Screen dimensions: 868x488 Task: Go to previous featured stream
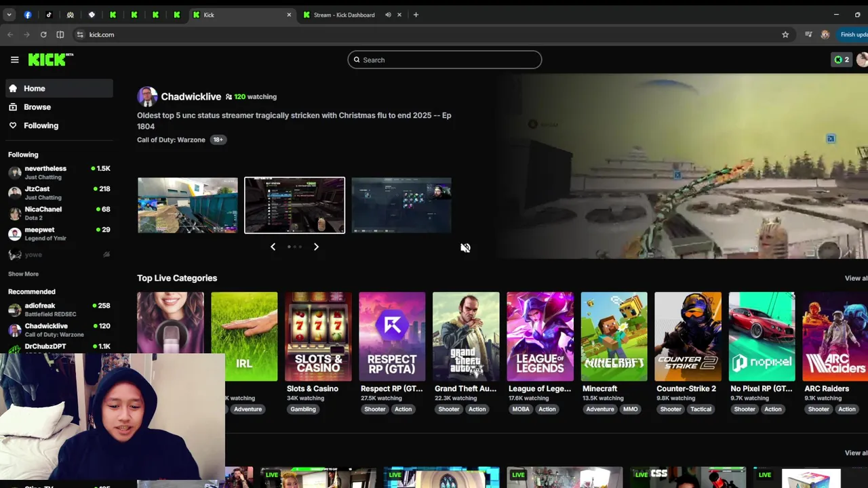tap(273, 247)
